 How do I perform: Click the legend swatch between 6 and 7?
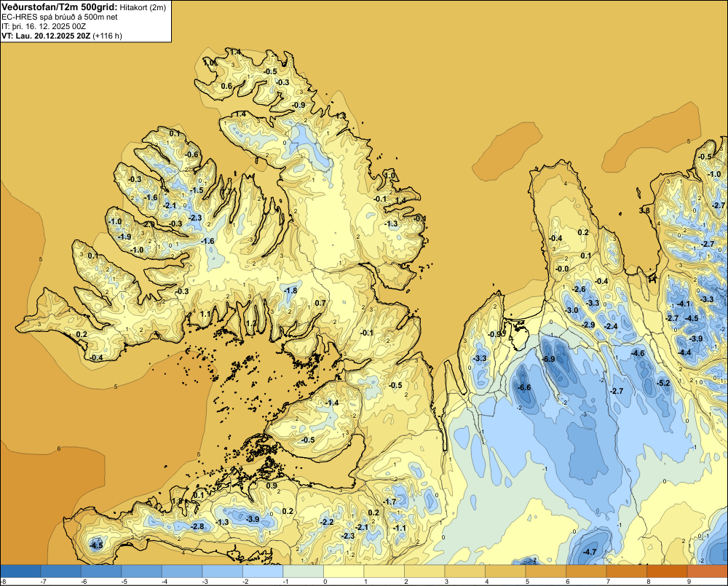tap(586, 571)
